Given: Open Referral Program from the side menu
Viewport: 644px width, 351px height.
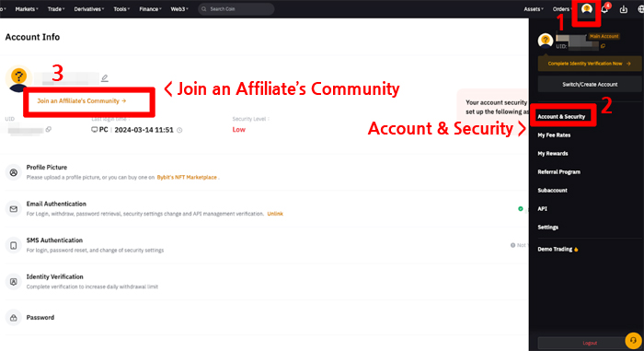Looking at the screenshot, I should tap(558, 172).
